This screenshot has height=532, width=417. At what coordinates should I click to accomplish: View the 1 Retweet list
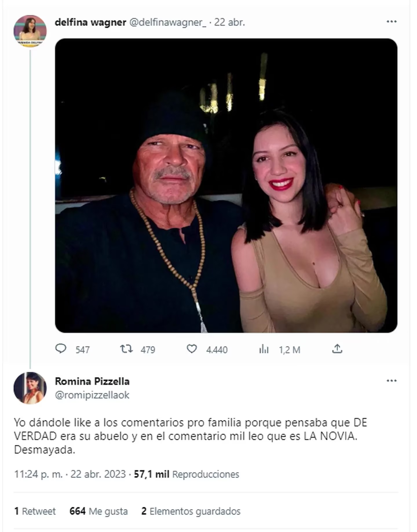click(35, 511)
